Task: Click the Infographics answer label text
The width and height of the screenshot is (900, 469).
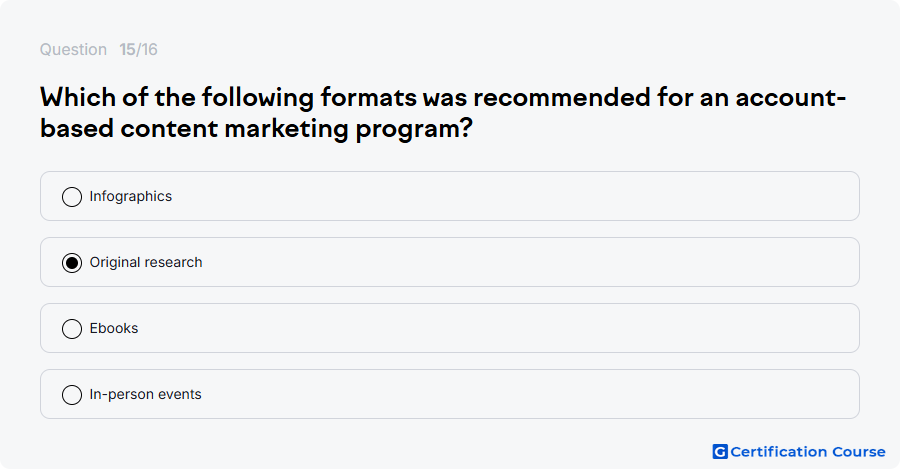Action: 131,196
